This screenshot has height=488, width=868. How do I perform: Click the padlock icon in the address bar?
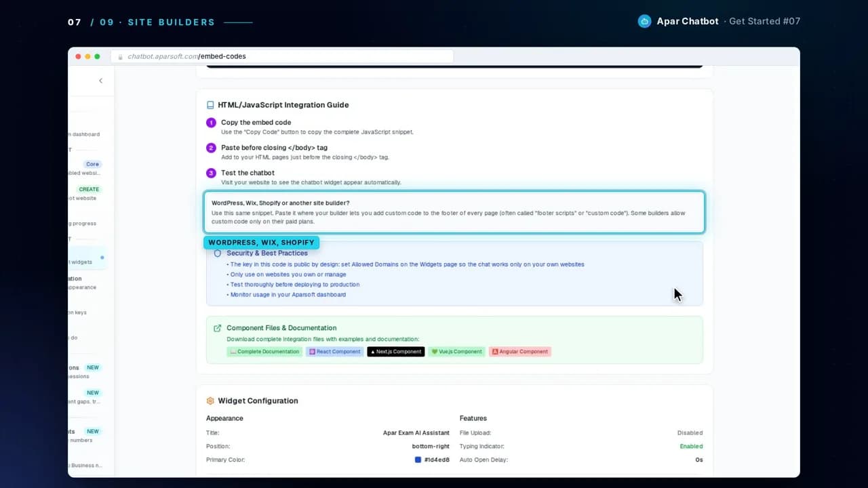pyautogui.click(x=121, y=56)
